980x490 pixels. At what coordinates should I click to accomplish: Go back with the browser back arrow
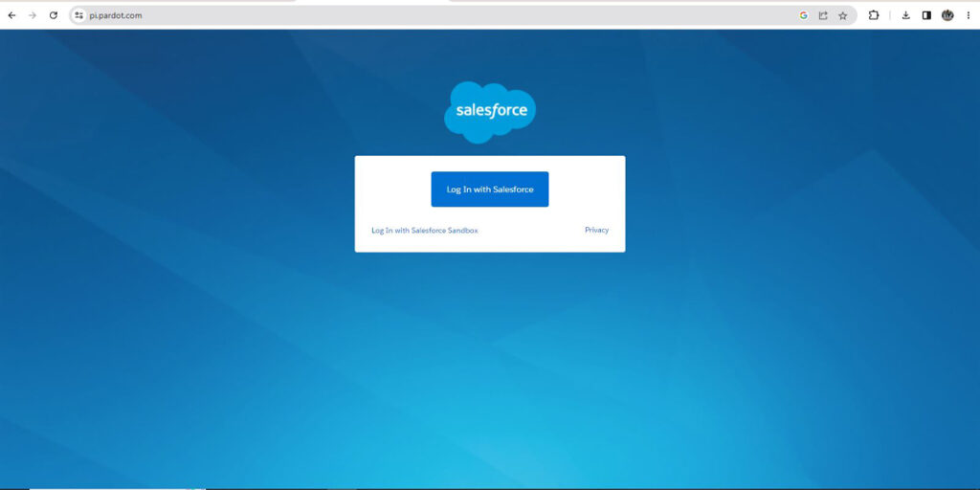[x=11, y=15]
